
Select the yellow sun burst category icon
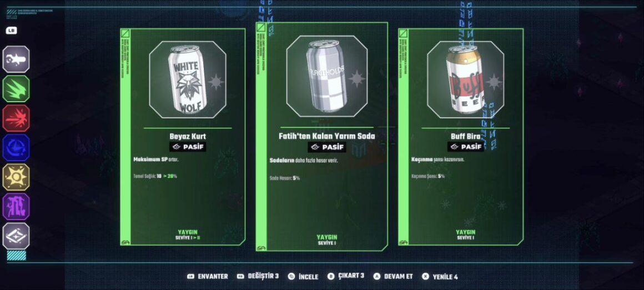point(16,177)
